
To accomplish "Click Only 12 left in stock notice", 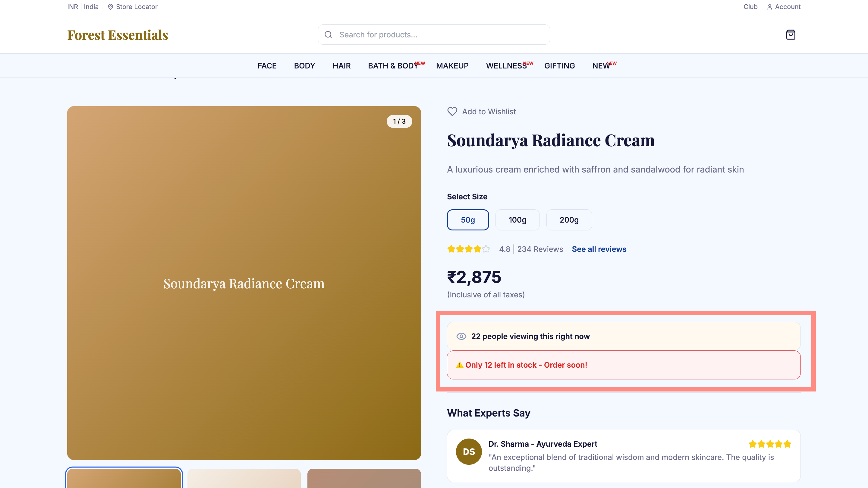I will click(x=526, y=365).
